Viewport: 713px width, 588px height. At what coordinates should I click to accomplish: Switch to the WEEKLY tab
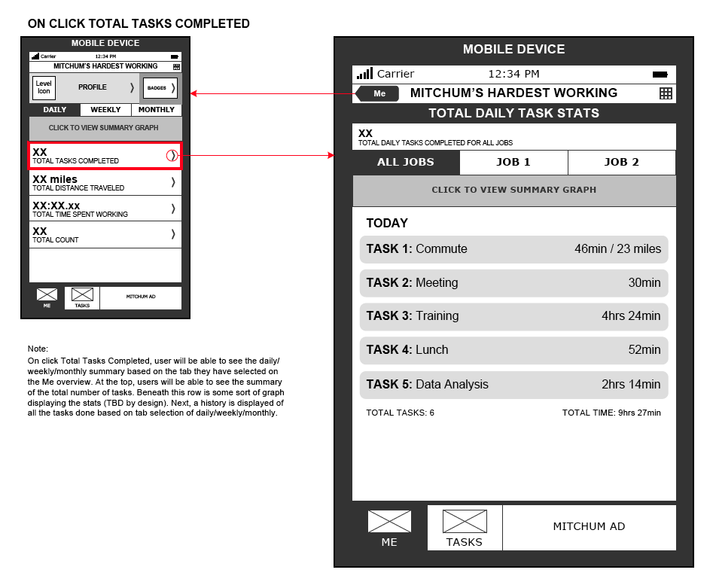(x=105, y=110)
